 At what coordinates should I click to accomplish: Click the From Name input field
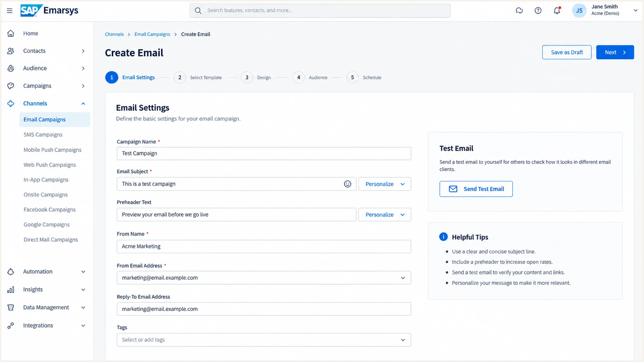pyautogui.click(x=264, y=247)
